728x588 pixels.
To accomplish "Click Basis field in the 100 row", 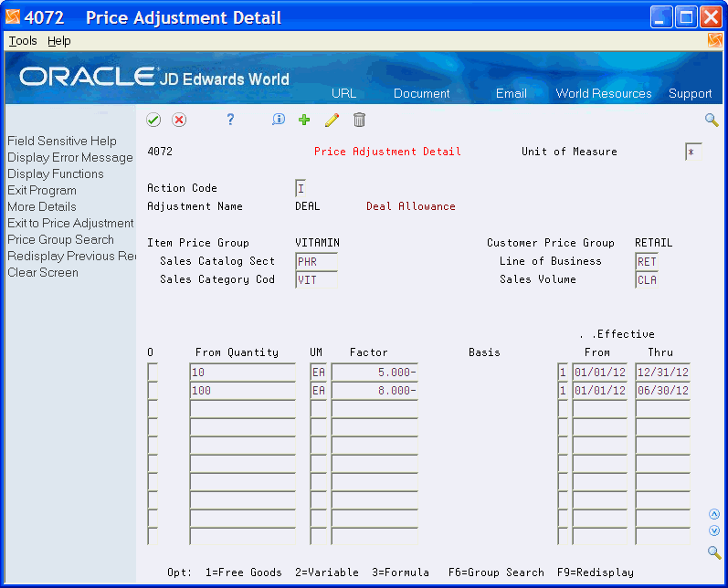I will [x=563, y=390].
